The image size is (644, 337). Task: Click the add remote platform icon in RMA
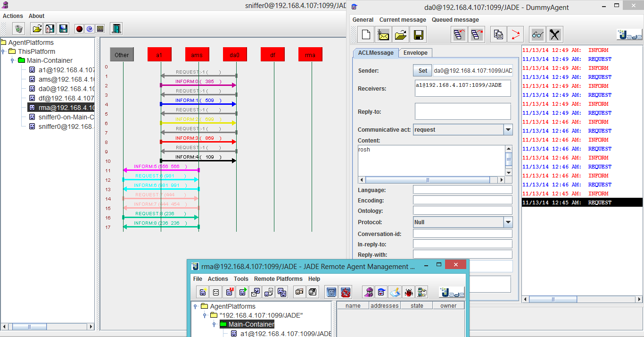[x=421, y=292]
